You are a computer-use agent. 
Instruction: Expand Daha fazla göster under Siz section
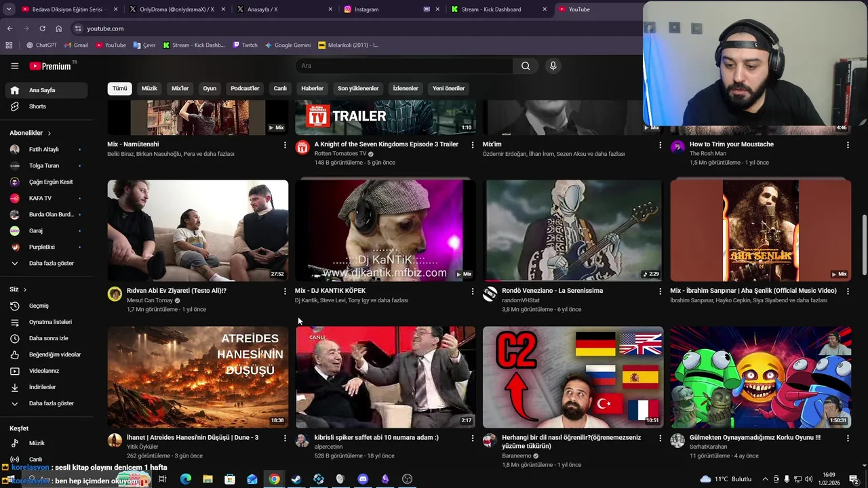click(46, 403)
